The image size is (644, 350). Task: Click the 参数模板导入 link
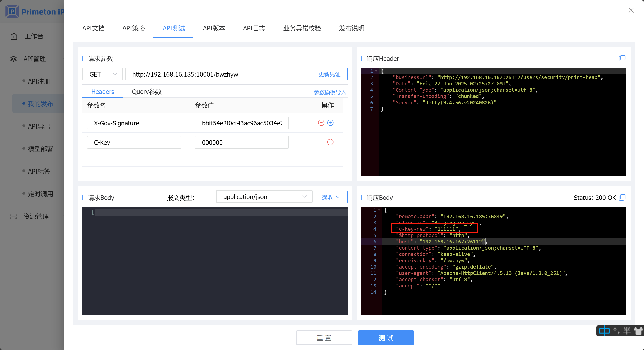pyautogui.click(x=330, y=92)
